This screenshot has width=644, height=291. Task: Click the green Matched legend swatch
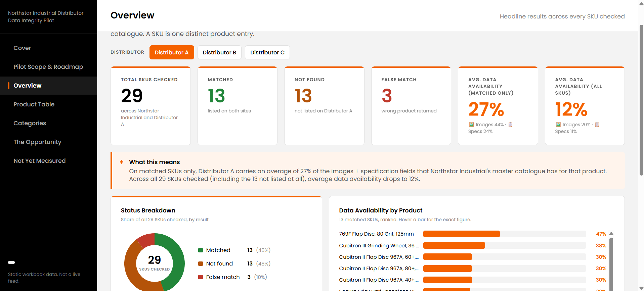coord(201,250)
